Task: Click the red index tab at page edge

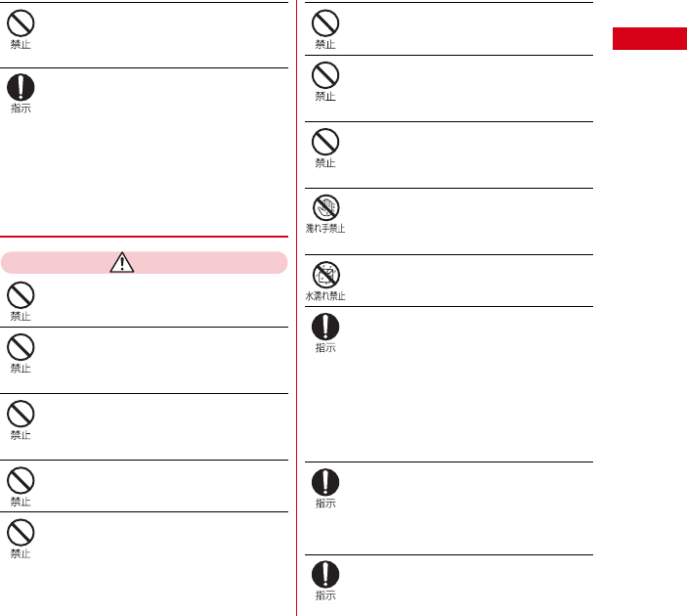Action: coord(649,38)
